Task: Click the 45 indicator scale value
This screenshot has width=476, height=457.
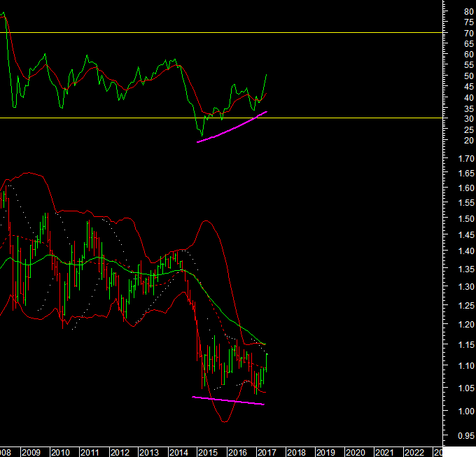Action: (469, 87)
